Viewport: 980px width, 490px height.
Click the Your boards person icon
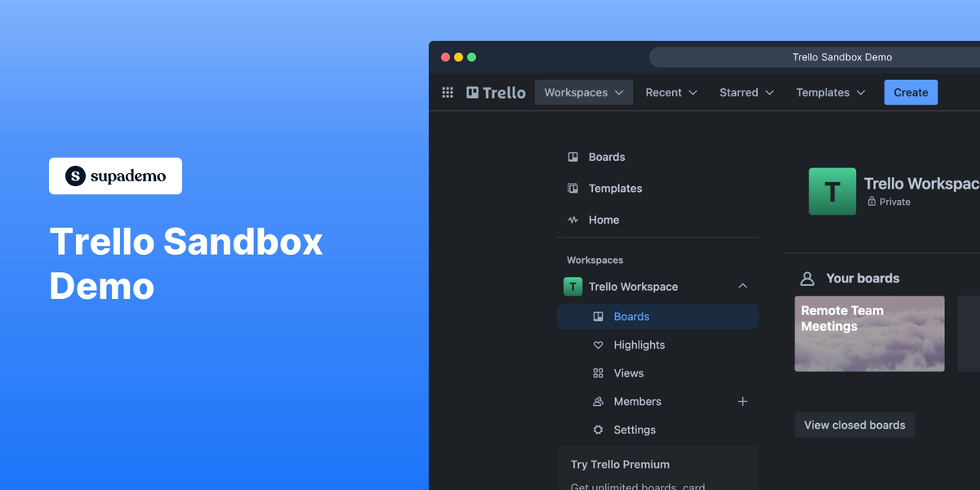pos(807,278)
